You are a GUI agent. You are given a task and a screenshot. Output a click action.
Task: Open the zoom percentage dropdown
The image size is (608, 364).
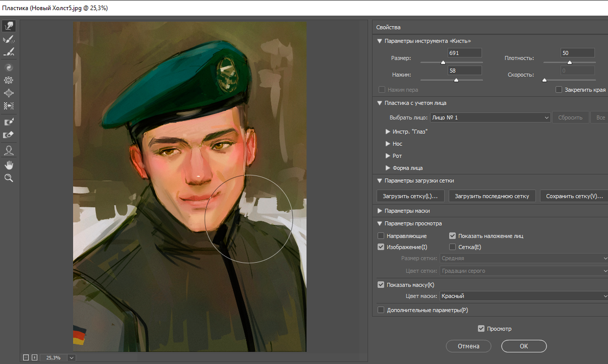[x=71, y=357]
